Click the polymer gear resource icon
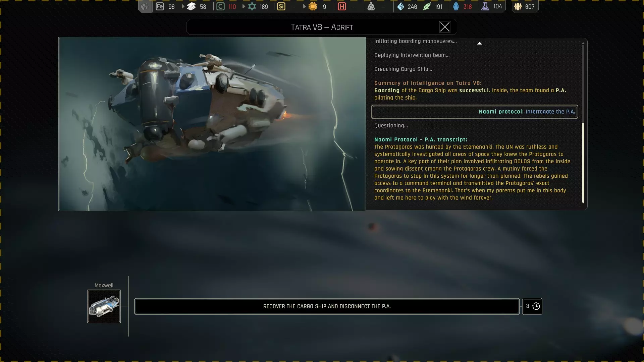The height and width of the screenshot is (362, 644). [252, 6]
